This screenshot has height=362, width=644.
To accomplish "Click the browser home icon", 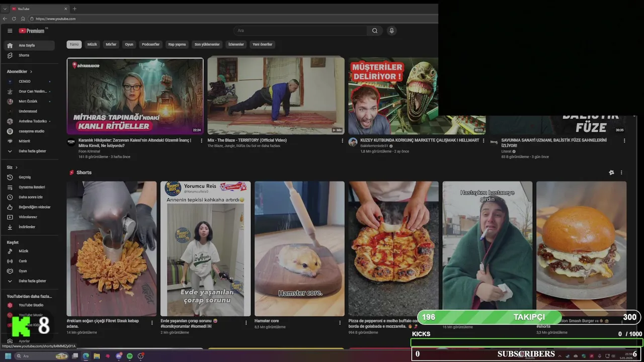I will coord(23,19).
